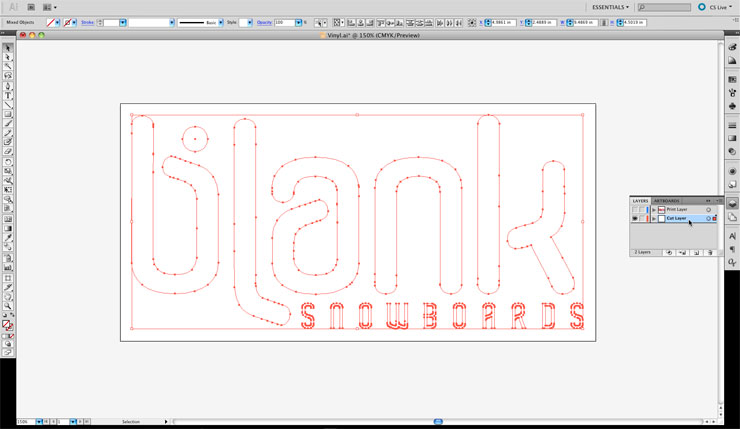Open the Stroke panel icon in dock
The width and height of the screenshot is (740, 429).
[x=732, y=126]
